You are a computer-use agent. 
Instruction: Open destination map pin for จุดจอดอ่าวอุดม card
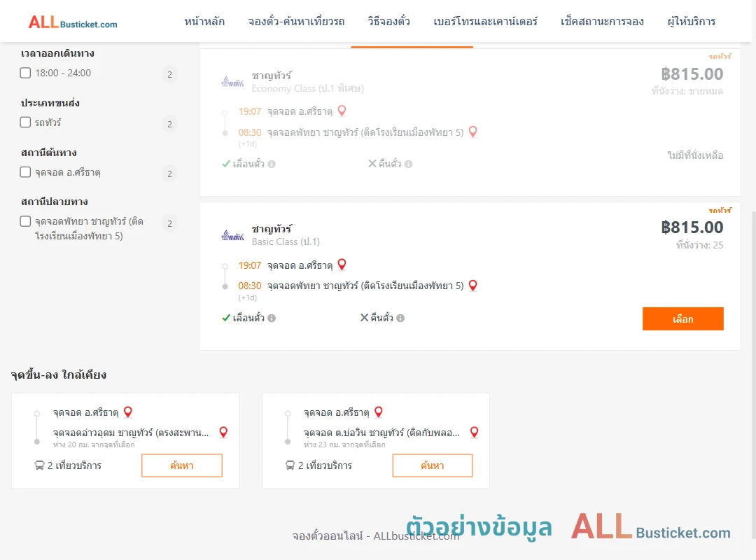(223, 432)
